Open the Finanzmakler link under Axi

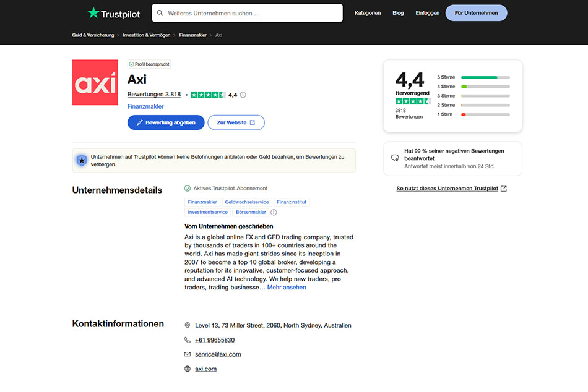click(145, 106)
